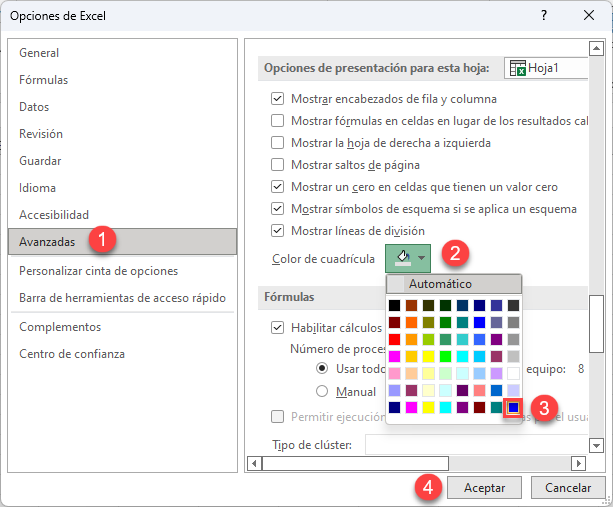Toggle the Habilitar cálculos checkbox
Screen dimensions: 613x507
click(278, 328)
